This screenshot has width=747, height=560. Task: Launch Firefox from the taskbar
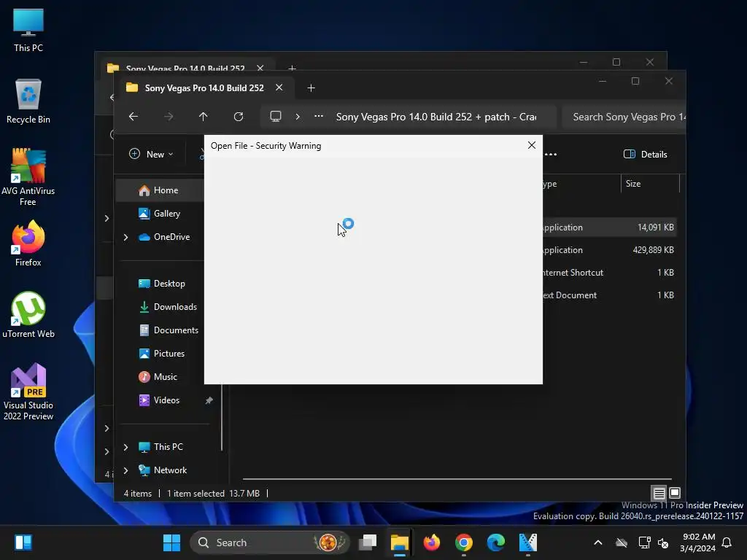tap(432, 542)
